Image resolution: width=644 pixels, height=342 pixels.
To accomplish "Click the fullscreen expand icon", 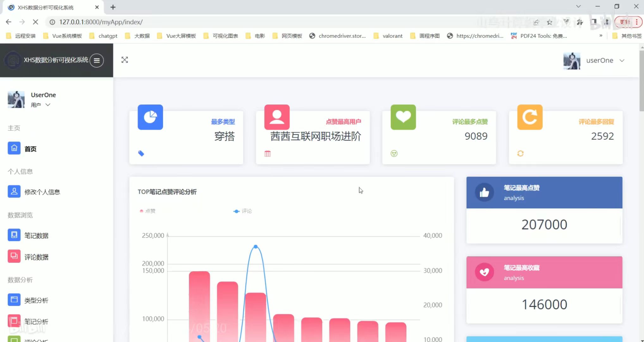I will pyautogui.click(x=125, y=60).
